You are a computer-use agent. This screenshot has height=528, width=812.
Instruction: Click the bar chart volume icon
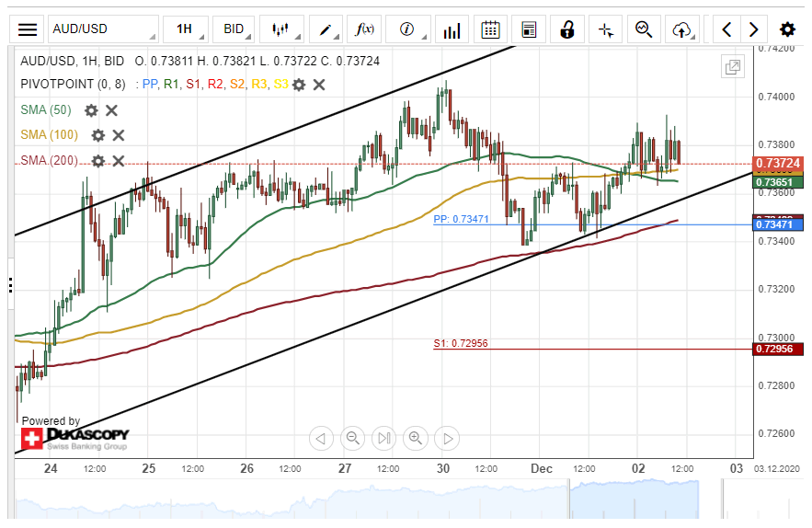click(x=451, y=29)
